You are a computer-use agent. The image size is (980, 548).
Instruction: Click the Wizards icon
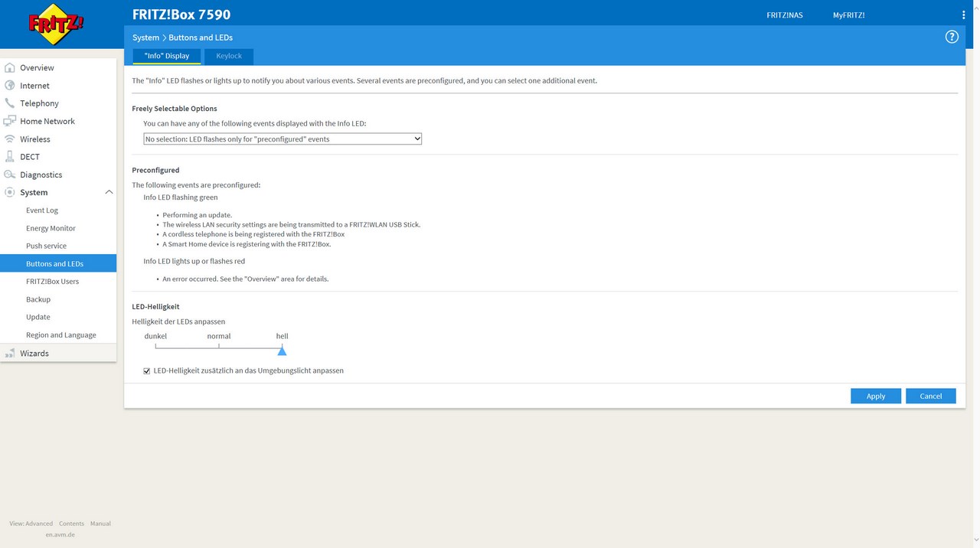(x=10, y=354)
